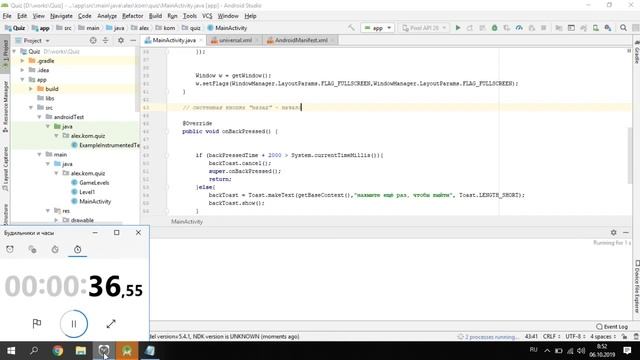Click the build hammer icon
Screen dimensions: 640x360
point(351,28)
